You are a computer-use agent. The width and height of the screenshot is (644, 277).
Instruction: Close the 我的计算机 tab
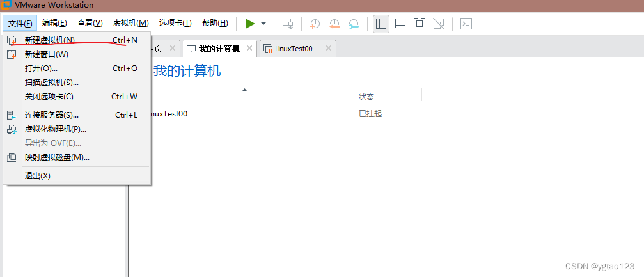249,48
